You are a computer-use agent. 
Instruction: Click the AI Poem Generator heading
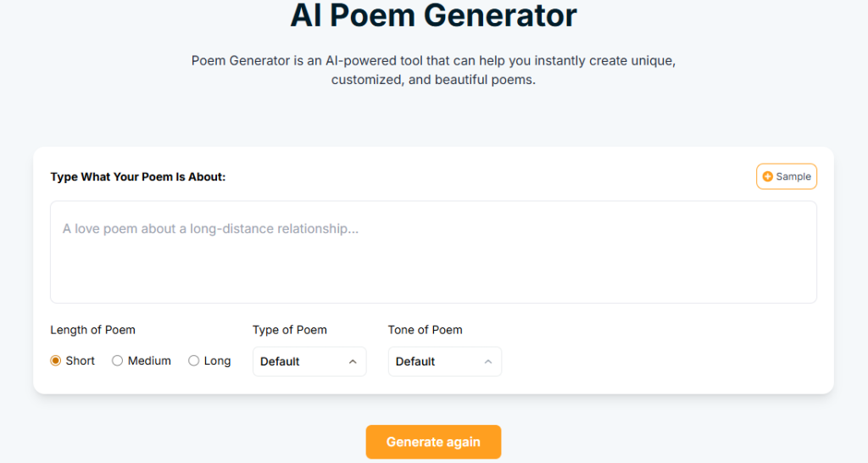(x=433, y=14)
